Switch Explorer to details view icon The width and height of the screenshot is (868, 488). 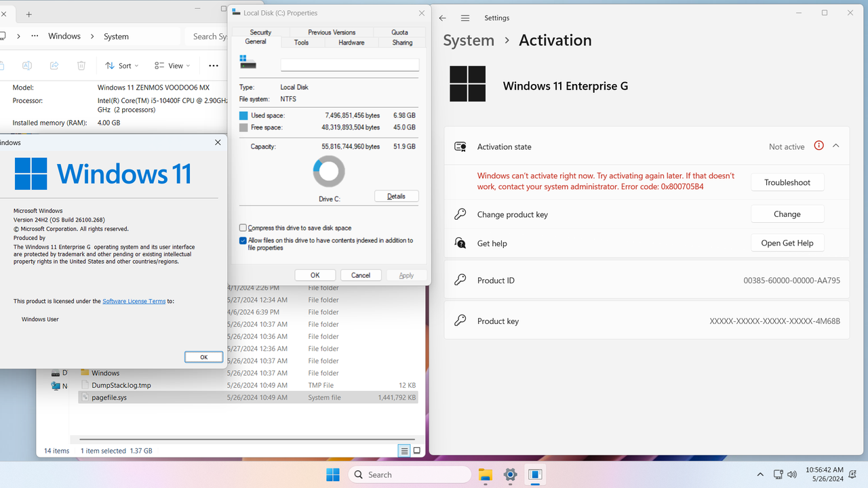[404, 451]
